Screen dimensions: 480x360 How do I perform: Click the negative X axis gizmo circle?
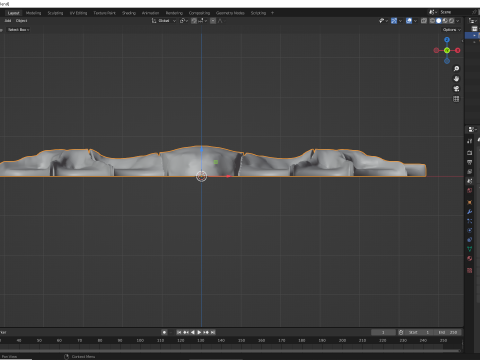(x=436, y=50)
